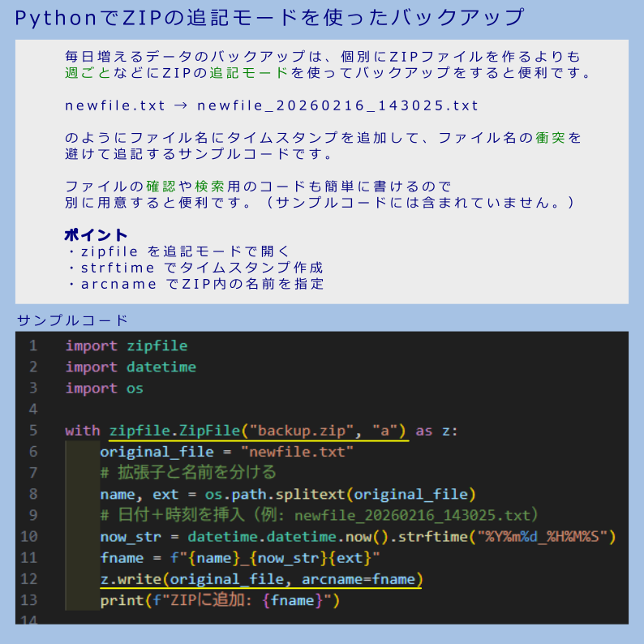The width and height of the screenshot is (644, 644).
Task: Click the bold heading "ポイント"
Action: point(96,235)
